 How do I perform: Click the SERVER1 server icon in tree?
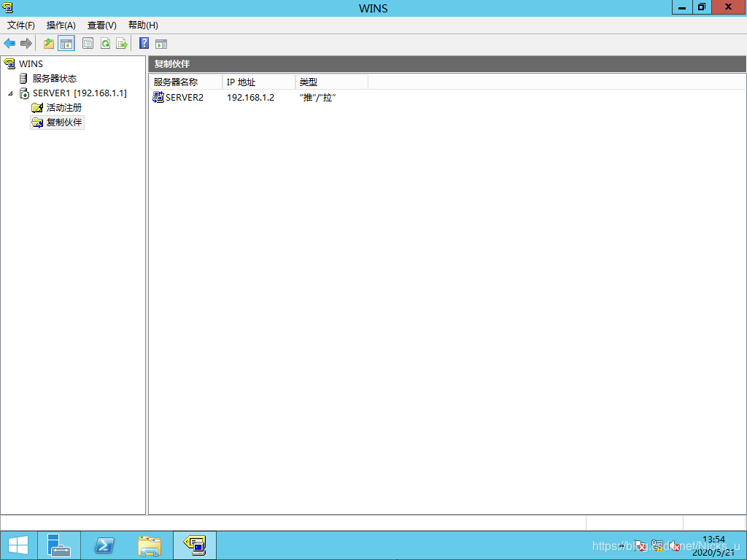[24, 93]
